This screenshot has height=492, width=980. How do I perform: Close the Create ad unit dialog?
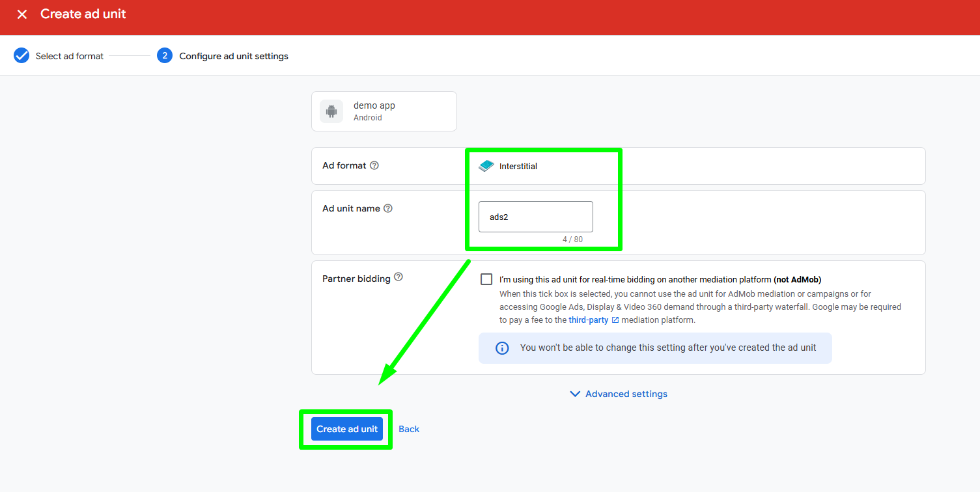[x=22, y=14]
